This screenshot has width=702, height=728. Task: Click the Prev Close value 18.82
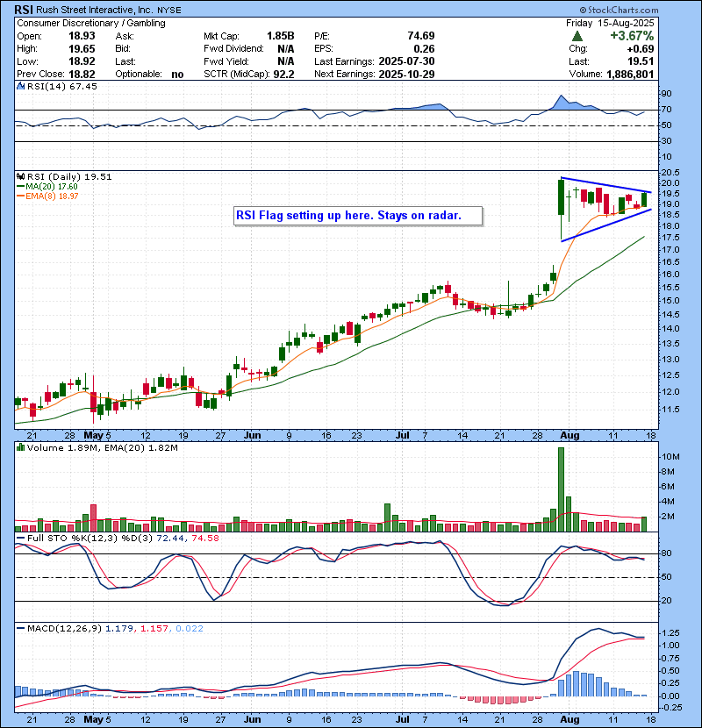(x=82, y=75)
